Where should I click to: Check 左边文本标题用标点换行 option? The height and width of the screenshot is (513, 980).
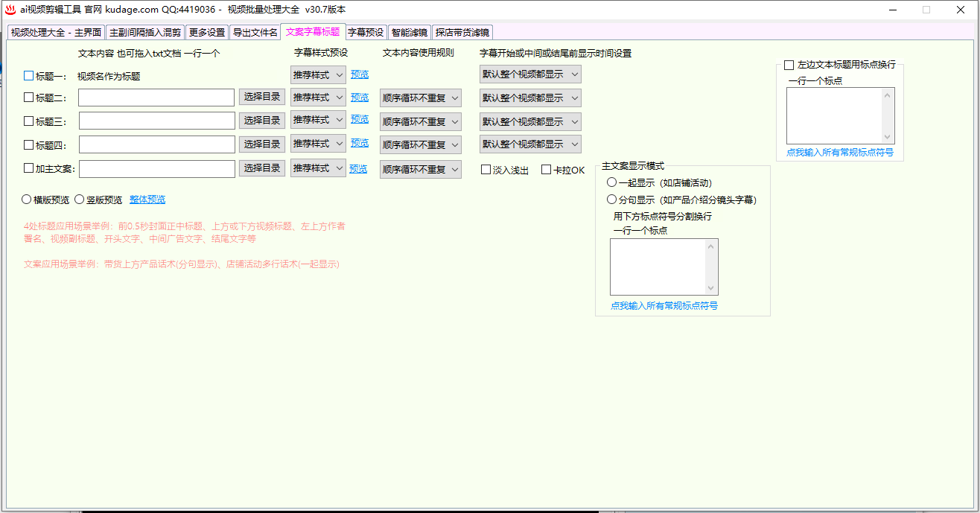pyautogui.click(x=789, y=65)
